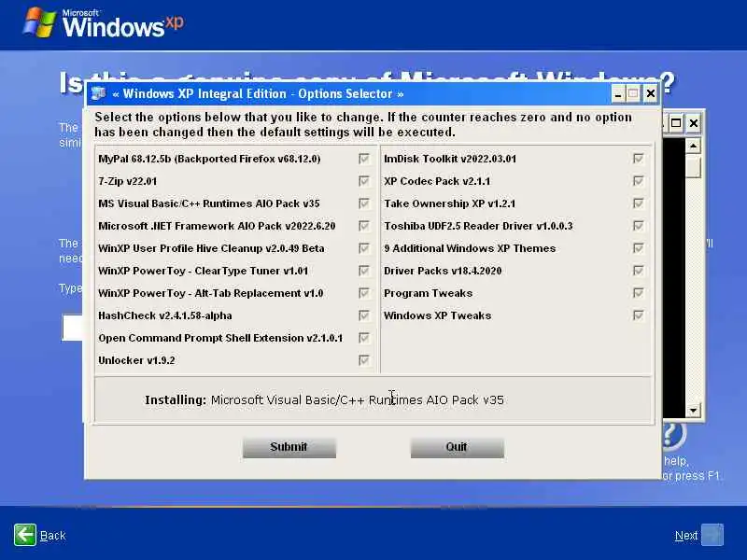The image size is (747, 560).
Task: Click scroll up arrow in background window
Action: tap(693, 146)
